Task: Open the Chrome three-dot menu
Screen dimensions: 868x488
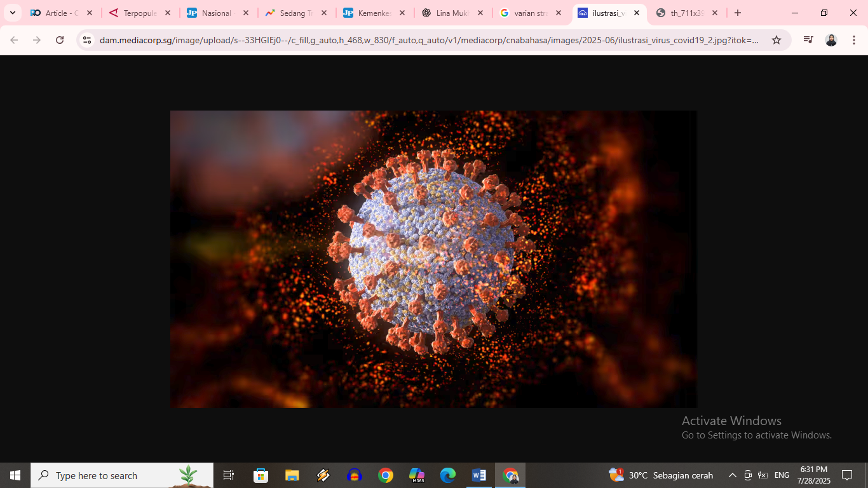Action: [x=854, y=40]
